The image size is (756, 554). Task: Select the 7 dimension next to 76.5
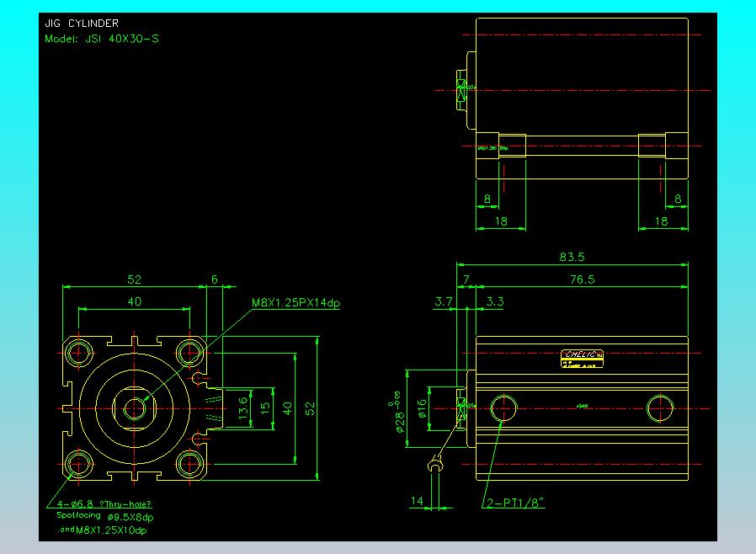tap(466, 280)
